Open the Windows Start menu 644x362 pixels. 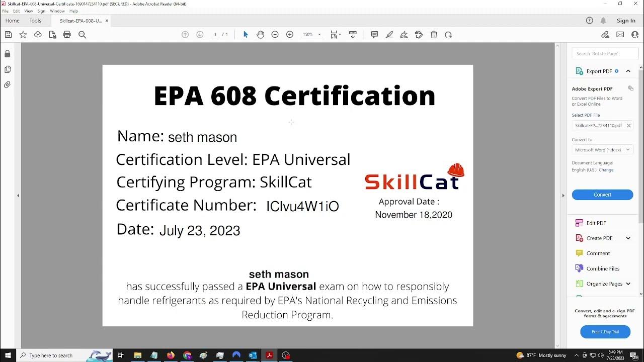point(8,355)
